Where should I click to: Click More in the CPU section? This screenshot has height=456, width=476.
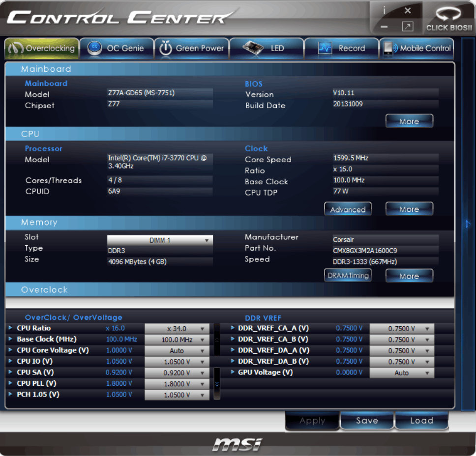point(409,209)
